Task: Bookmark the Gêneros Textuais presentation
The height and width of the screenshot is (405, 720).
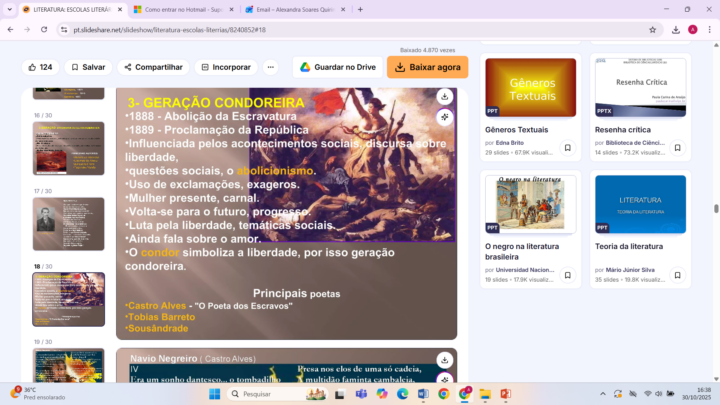Action: click(567, 148)
